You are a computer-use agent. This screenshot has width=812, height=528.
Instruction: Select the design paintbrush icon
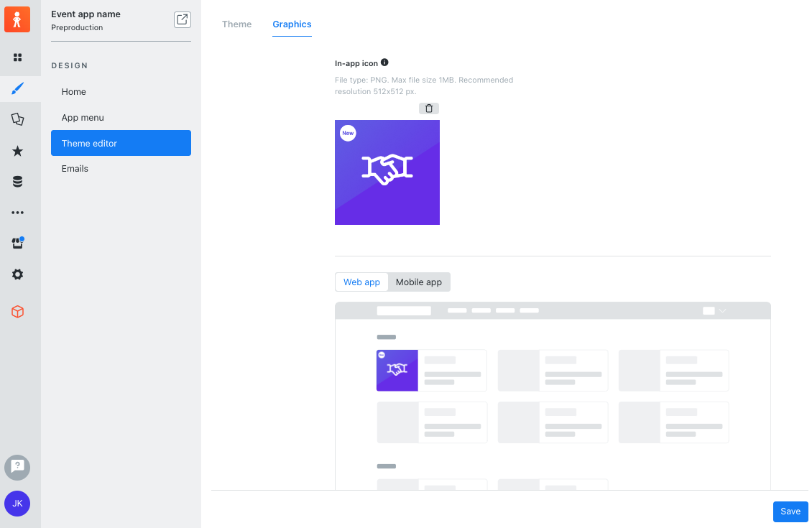point(18,88)
